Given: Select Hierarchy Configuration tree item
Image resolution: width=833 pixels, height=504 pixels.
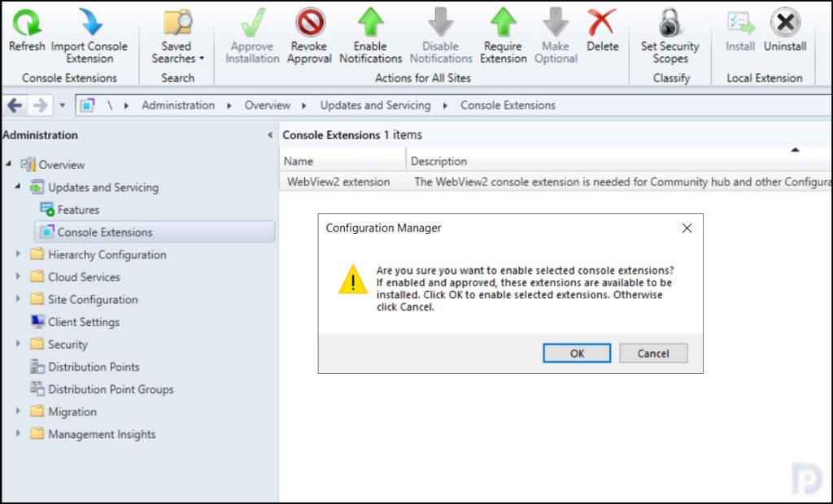Looking at the screenshot, I should 107,254.
